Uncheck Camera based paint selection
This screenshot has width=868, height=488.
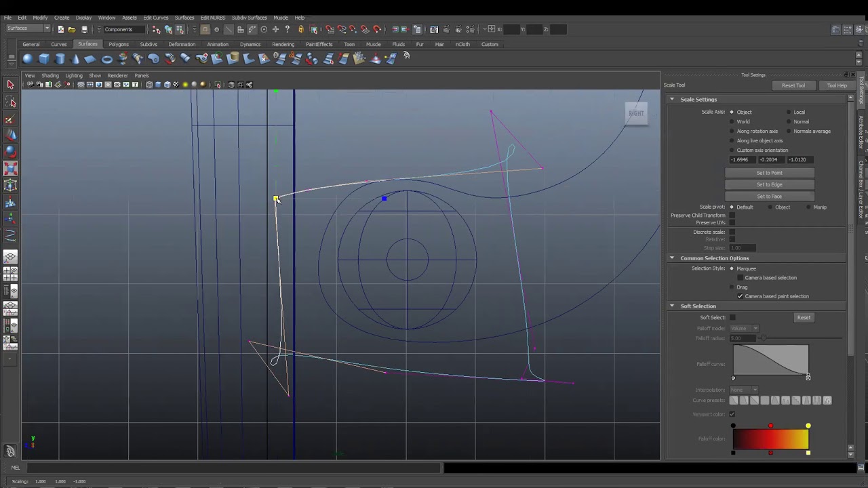pos(741,296)
